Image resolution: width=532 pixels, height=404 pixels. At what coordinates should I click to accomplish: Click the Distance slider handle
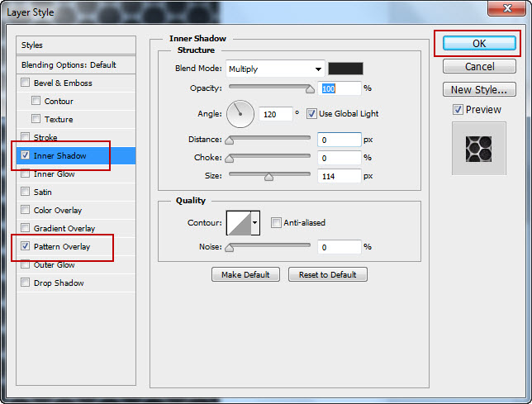(230, 140)
